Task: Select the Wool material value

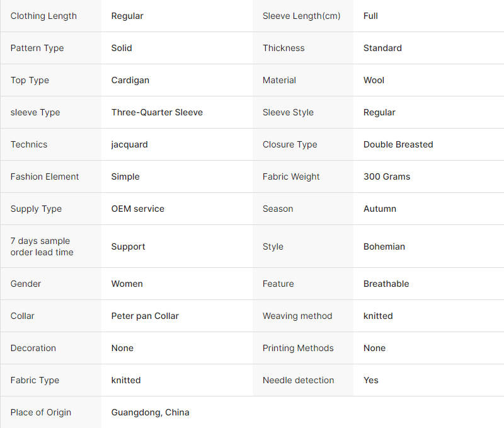Action: (x=374, y=80)
